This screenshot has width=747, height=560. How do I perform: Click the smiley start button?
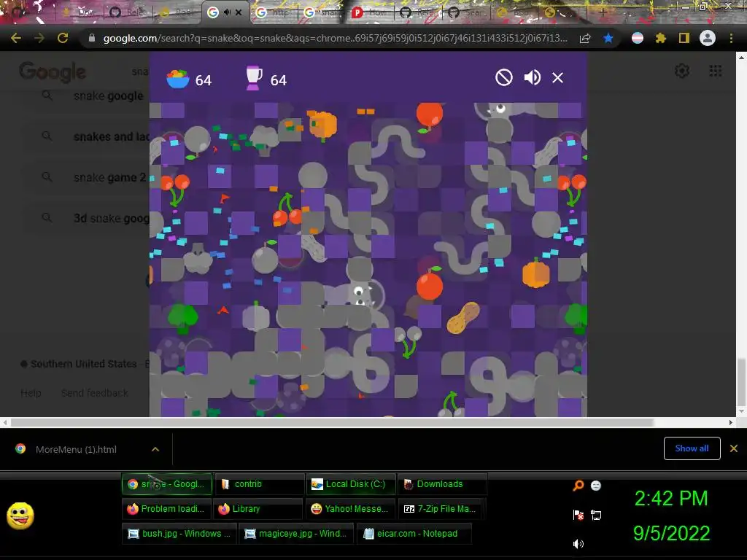tap(20, 516)
